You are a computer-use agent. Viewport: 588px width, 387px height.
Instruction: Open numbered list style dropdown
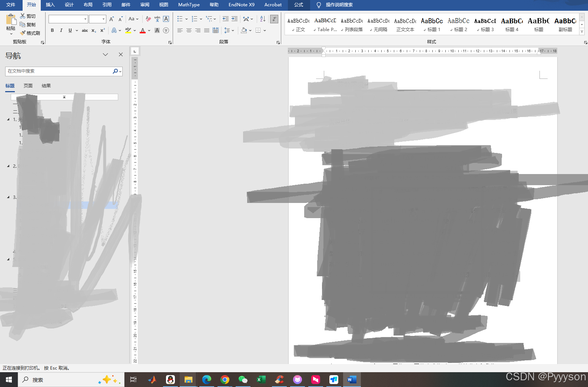201,19
